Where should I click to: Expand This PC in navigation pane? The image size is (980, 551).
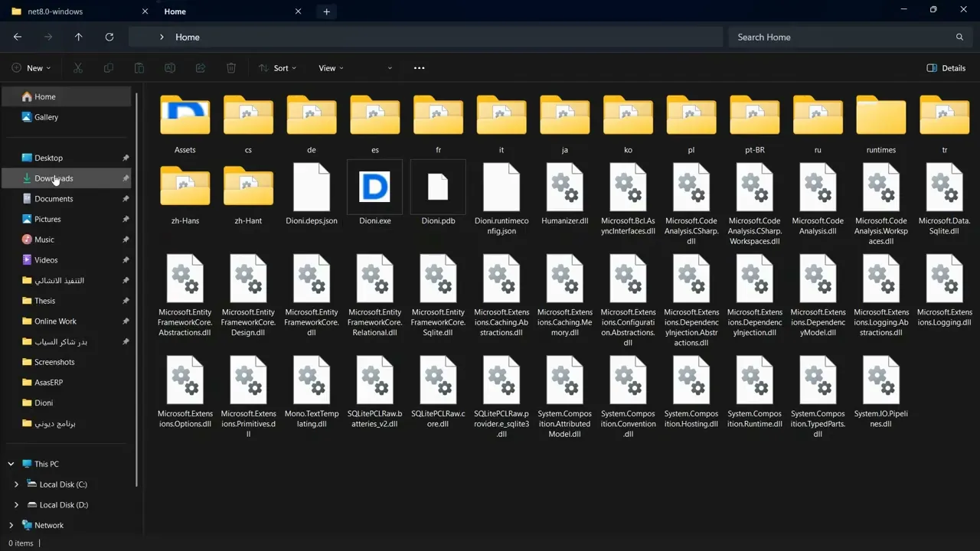click(x=11, y=464)
